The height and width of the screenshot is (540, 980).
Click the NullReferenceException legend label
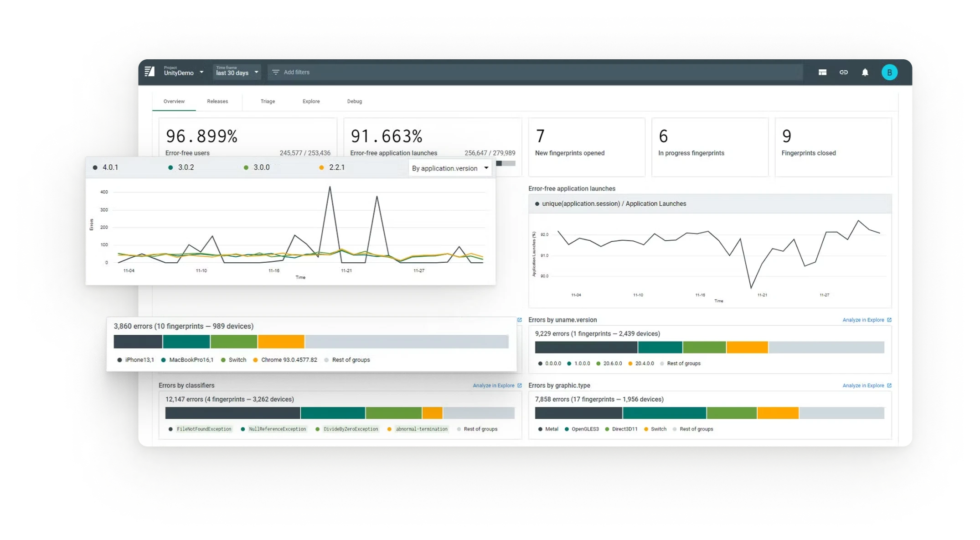(277, 429)
